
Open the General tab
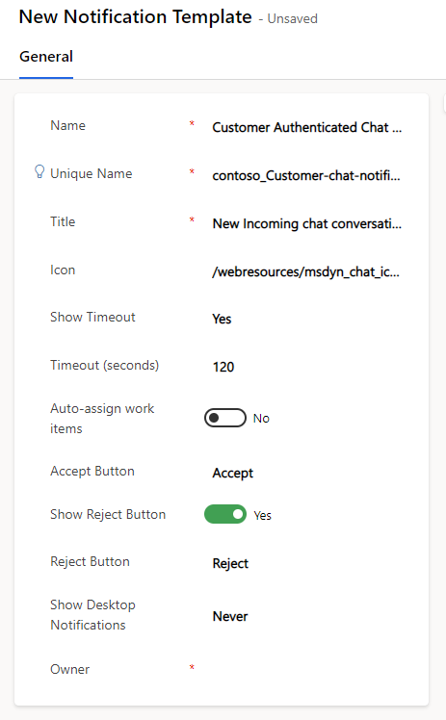tap(46, 56)
